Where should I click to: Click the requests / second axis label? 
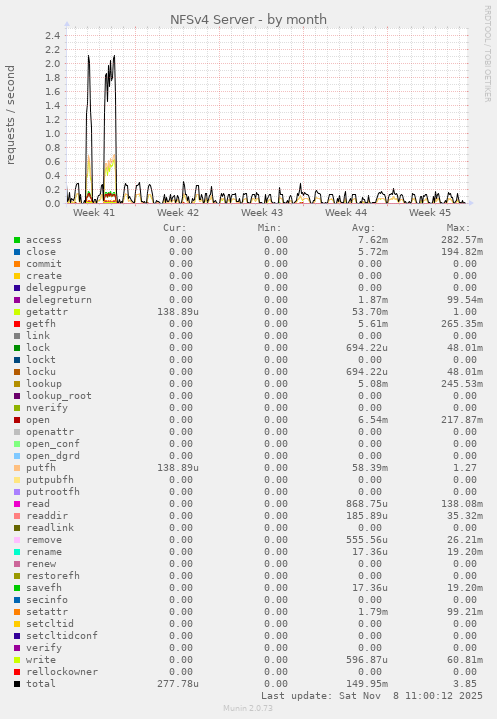[10, 115]
